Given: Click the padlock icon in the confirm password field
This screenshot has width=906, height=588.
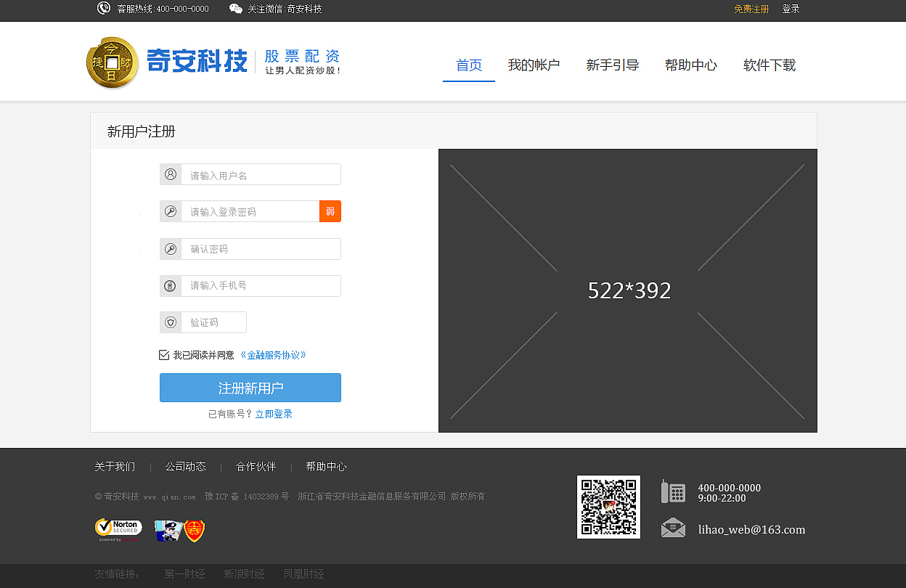Looking at the screenshot, I should point(171,248).
